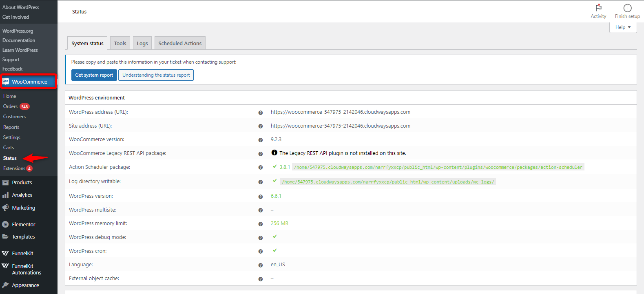Click the Elementor menu icon
Image resolution: width=644 pixels, height=294 pixels.
click(x=5, y=224)
